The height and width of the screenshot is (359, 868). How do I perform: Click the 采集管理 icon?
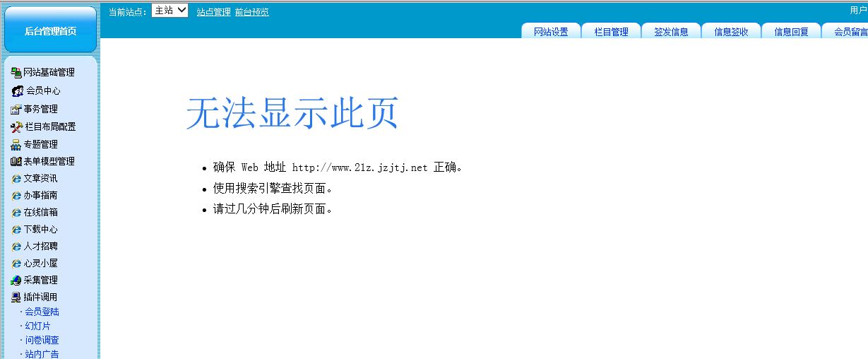click(x=16, y=280)
